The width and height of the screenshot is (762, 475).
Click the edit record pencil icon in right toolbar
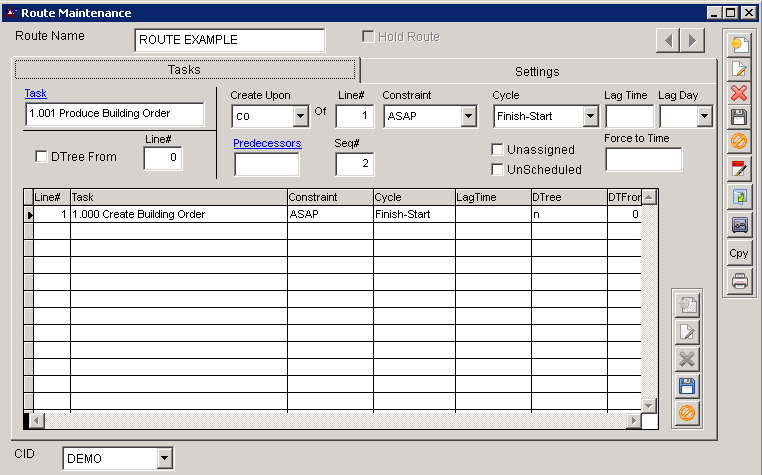click(739, 69)
